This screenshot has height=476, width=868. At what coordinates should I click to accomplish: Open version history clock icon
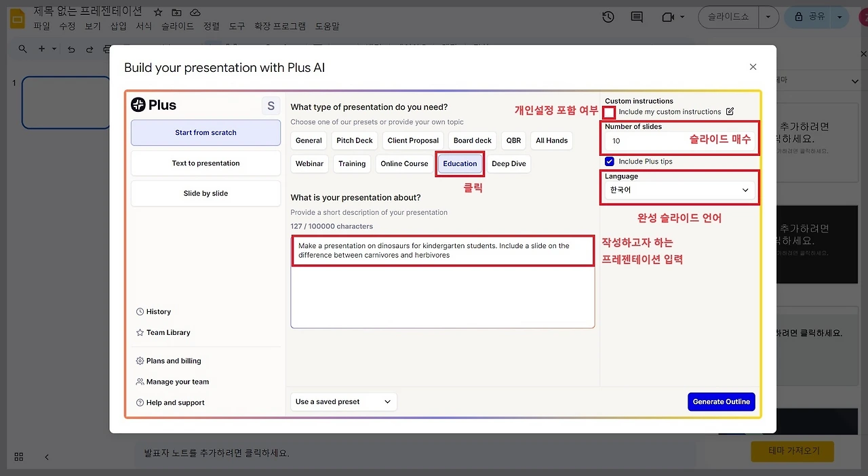click(x=608, y=17)
